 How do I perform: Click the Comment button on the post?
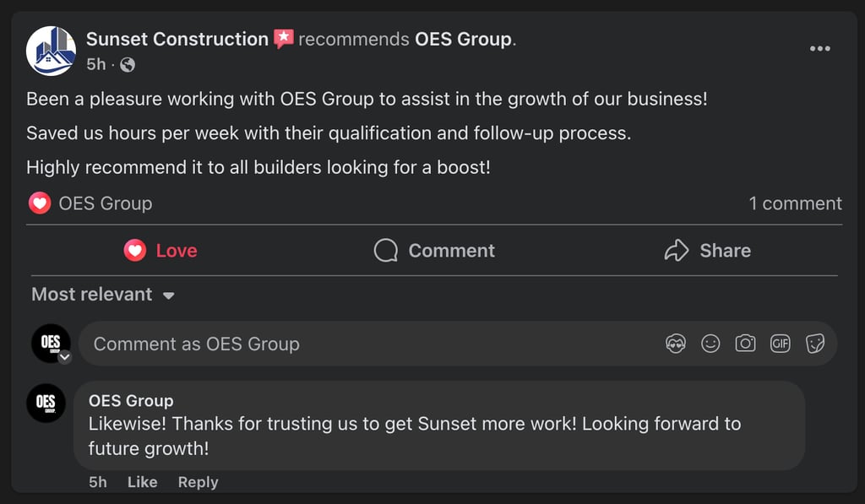434,251
